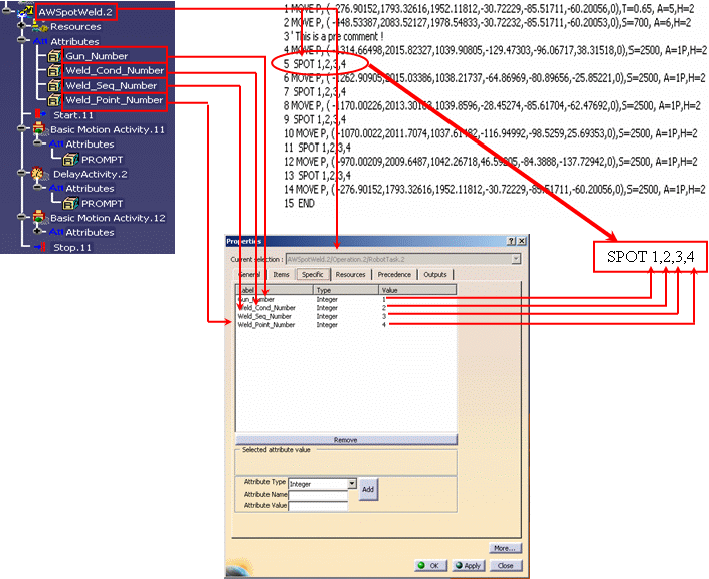Click the Basic Motion Activity.11 robot icon
The width and height of the screenshot is (709, 579).
click(x=39, y=130)
